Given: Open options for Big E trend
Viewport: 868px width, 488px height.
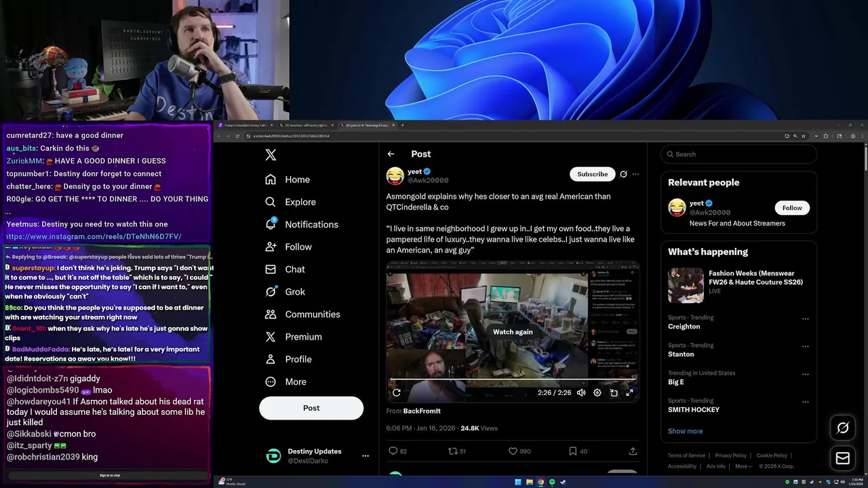Looking at the screenshot, I should (806, 374).
